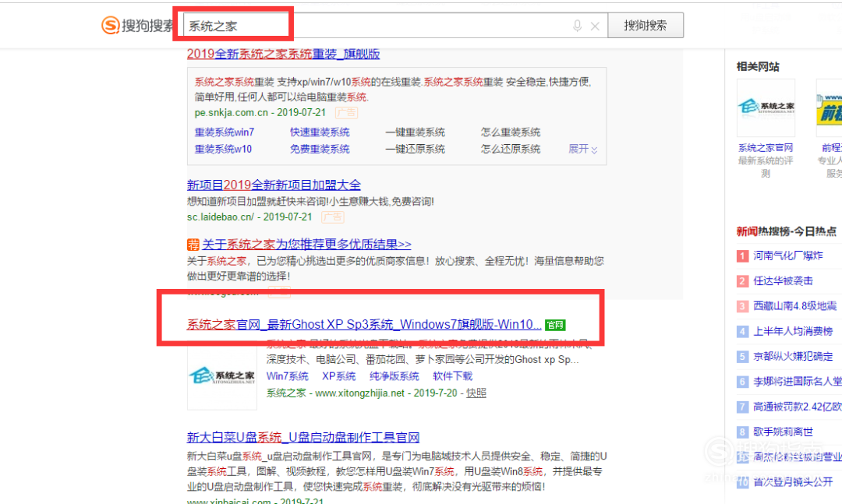Open the 重装系统w10 sublink
The image size is (842, 504).
pyautogui.click(x=224, y=149)
